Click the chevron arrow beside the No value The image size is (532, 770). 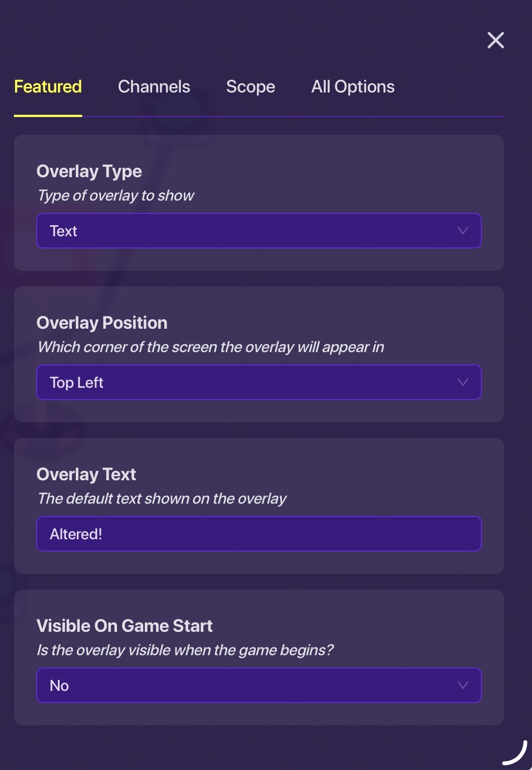tap(462, 685)
